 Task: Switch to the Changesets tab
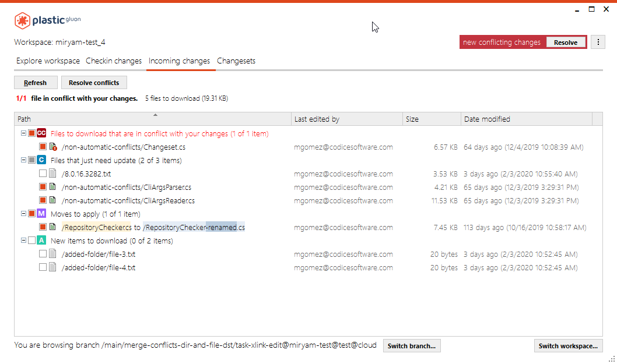pyautogui.click(x=236, y=61)
